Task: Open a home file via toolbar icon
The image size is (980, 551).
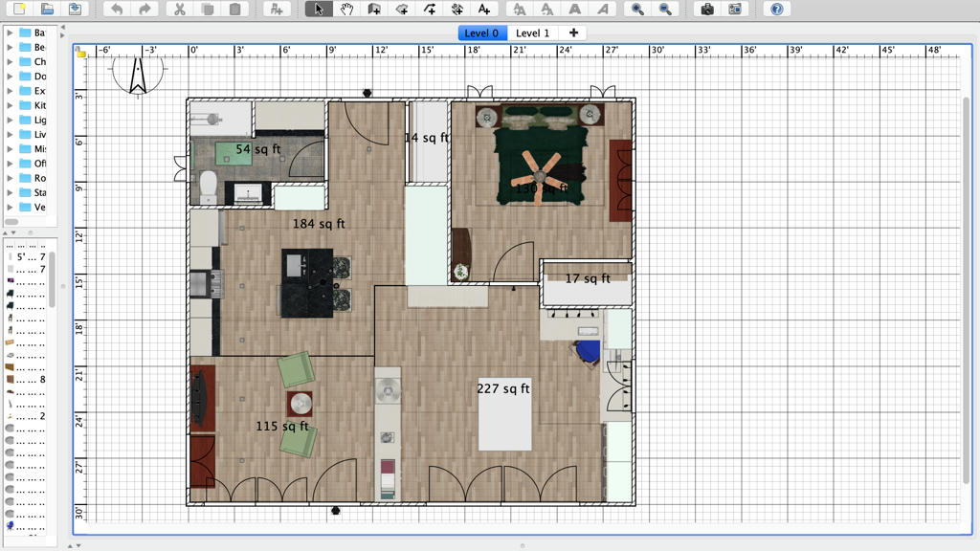Action: click(x=47, y=9)
